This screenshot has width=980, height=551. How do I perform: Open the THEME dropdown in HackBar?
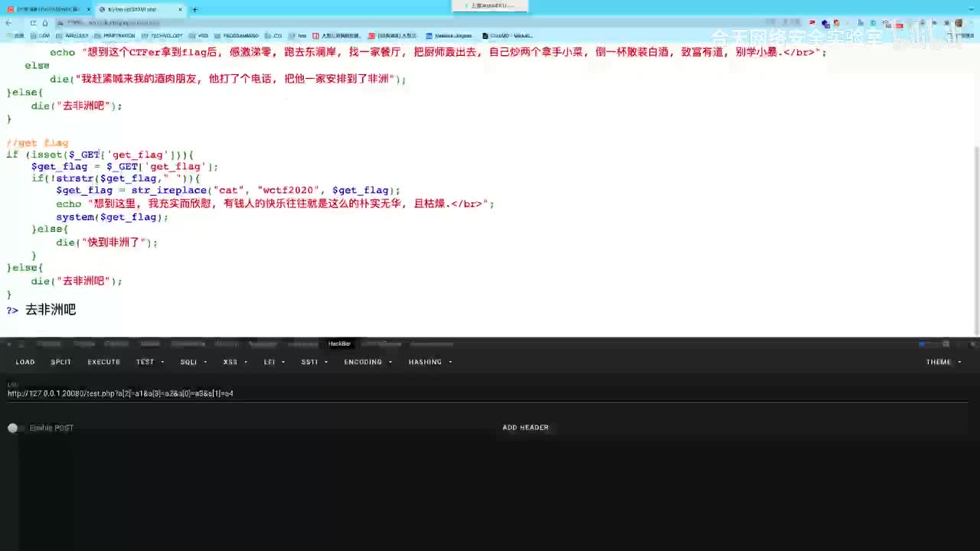(x=944, y=362)
